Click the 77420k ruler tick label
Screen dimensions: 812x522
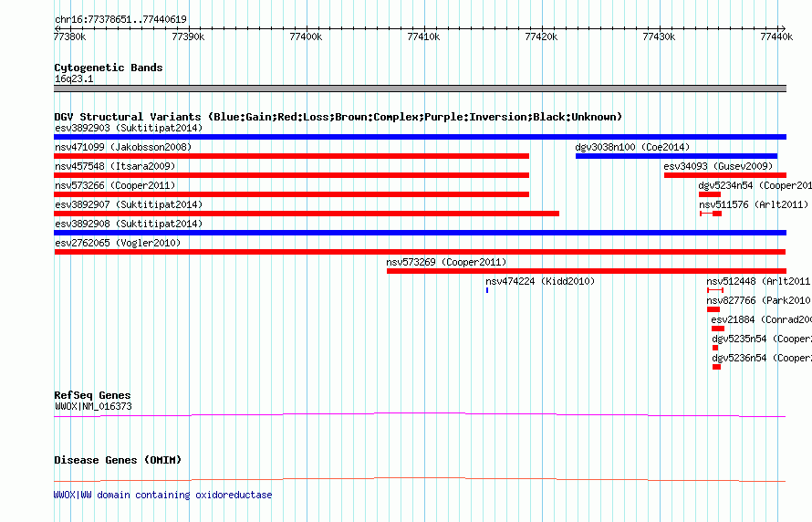(541, 37)
